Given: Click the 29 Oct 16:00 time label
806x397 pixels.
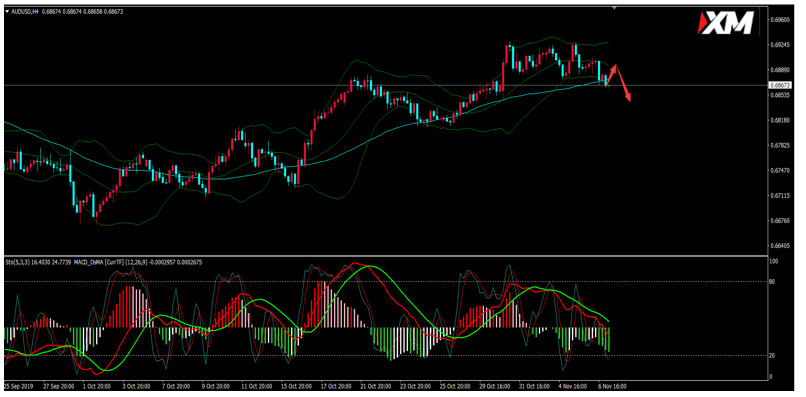Looking at the screenshot, I should point(494,386).
